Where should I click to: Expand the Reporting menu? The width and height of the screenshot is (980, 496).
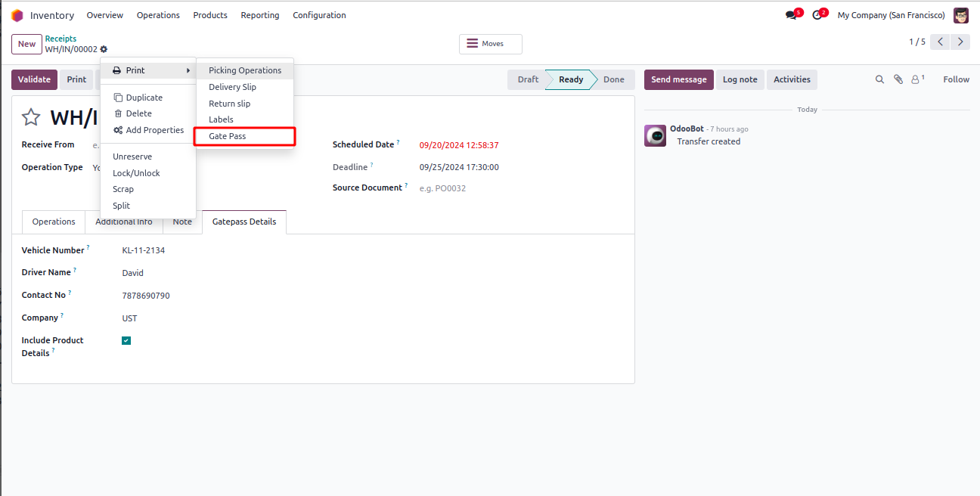259,15
